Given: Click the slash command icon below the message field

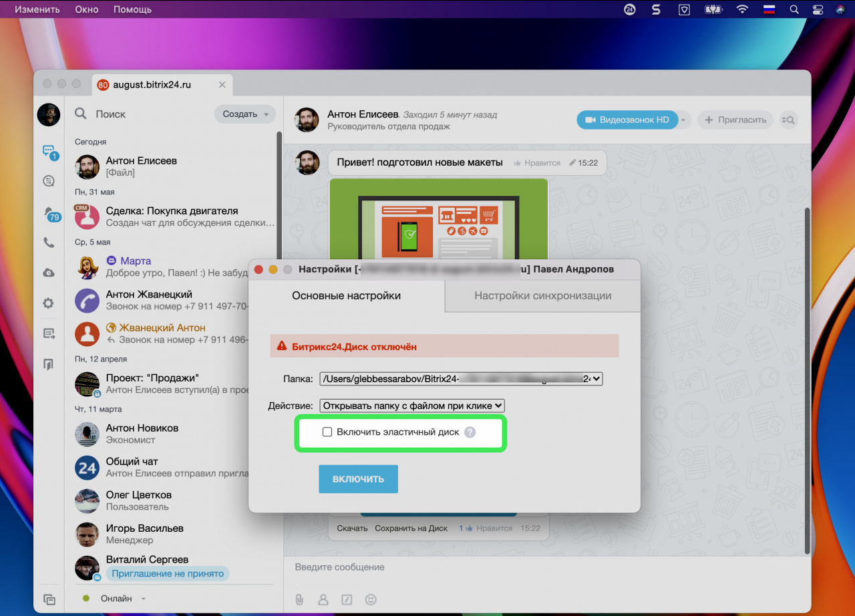Looking at the screenshot, I should click(x=347, y=599).
